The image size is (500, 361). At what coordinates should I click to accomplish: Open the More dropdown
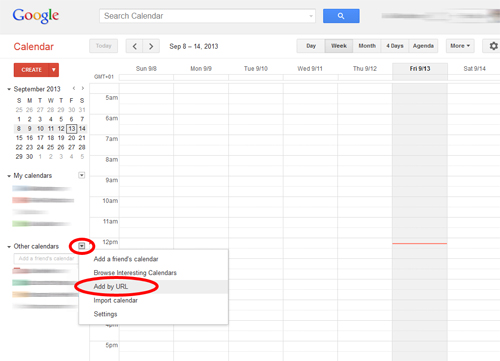(x=460, y=46)
